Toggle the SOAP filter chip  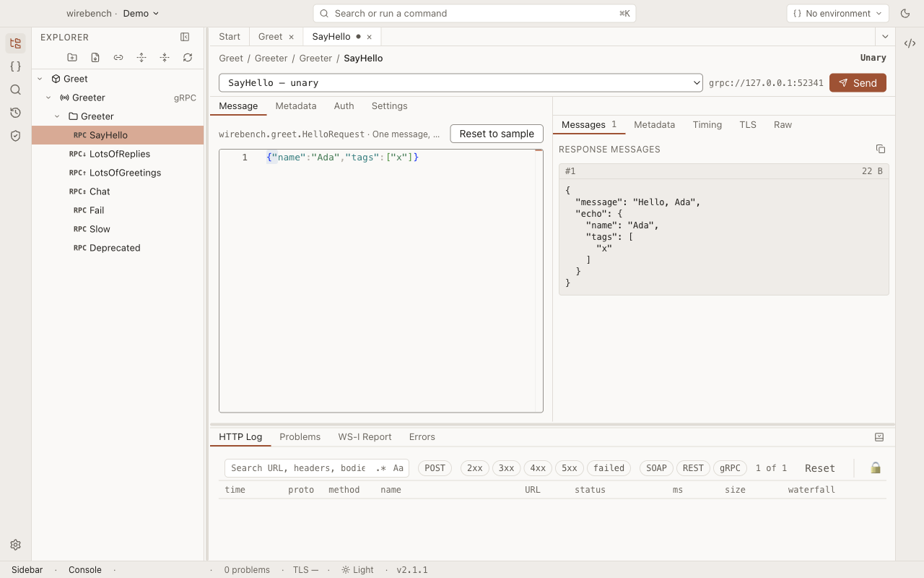(x=656, y=468)
